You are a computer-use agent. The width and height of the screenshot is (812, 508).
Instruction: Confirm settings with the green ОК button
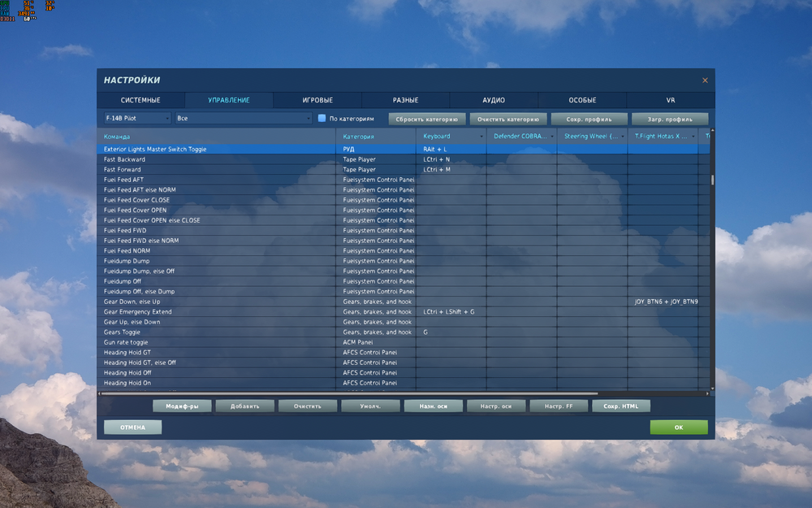point(679,427)
